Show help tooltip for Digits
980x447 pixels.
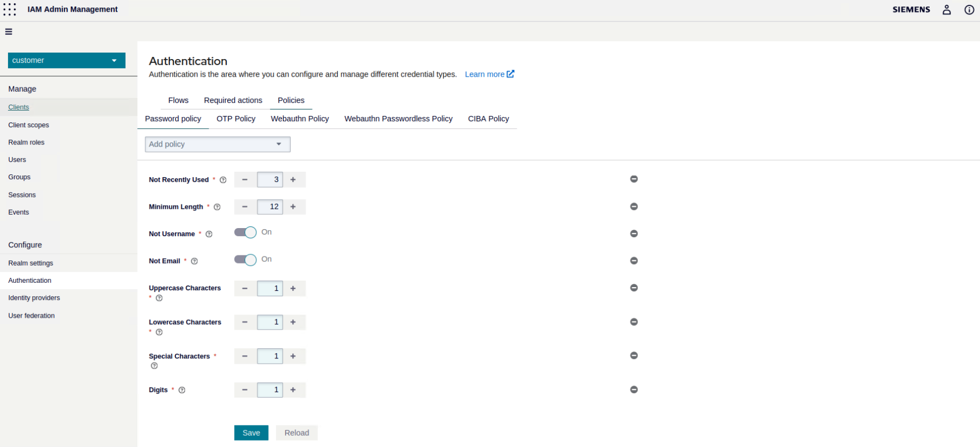[x=182, y=390]
